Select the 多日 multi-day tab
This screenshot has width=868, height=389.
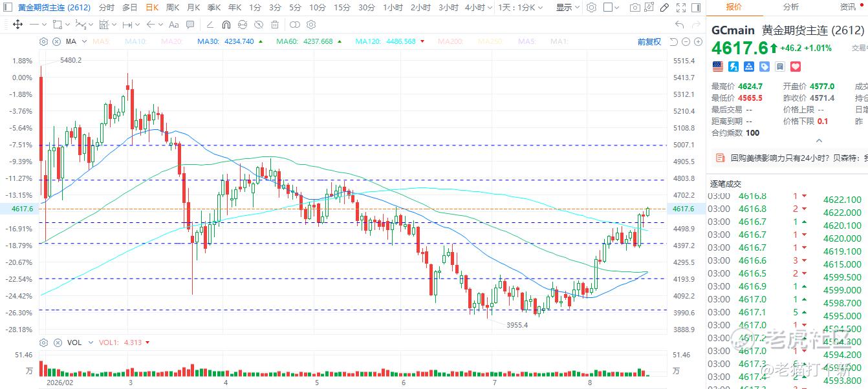[130, 8]
